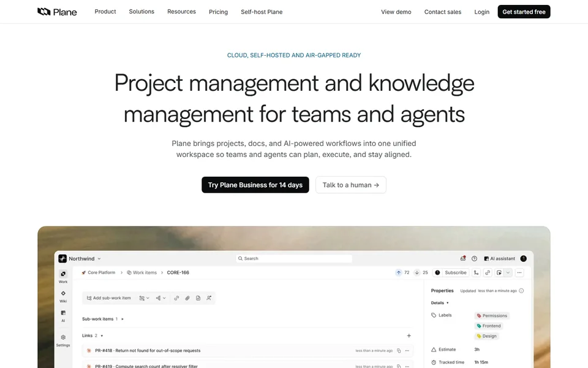Click Add sub-work item button
Screen dimensions: 588x368
(x=109, y=298)
